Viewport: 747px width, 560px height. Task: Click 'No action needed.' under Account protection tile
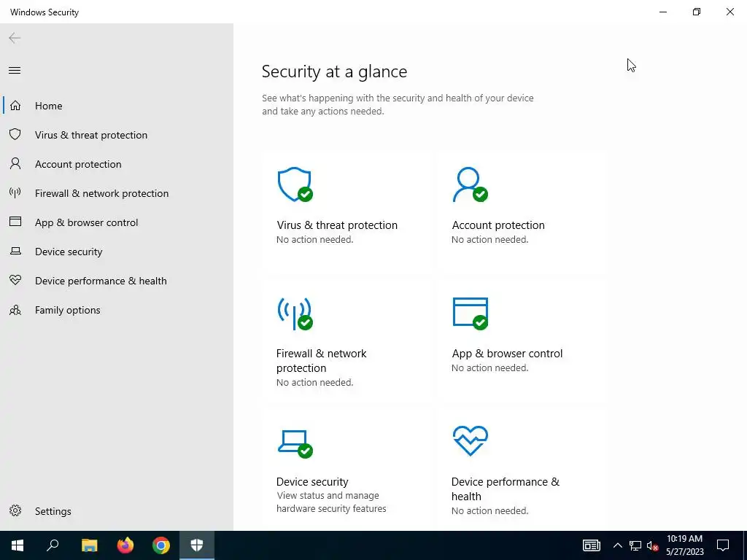[x=489, y=239]
